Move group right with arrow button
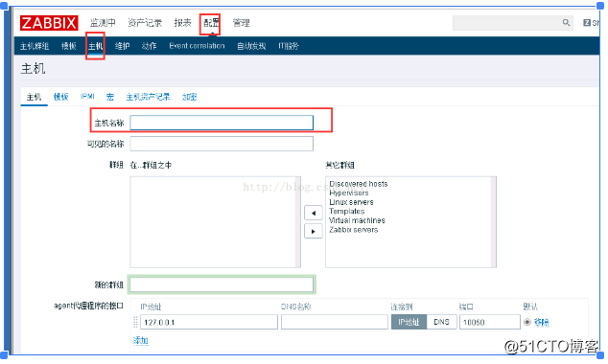This screenshot has height=364, width=608. click(x=314, y=232)
